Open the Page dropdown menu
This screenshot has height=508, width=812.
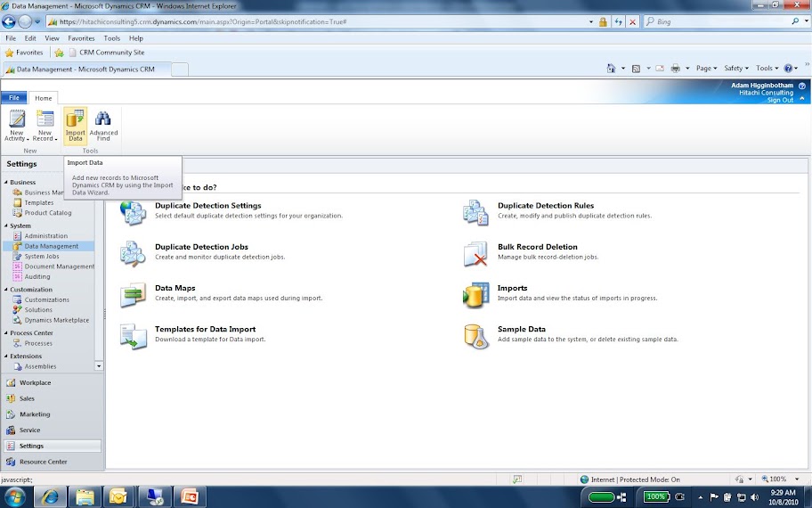pos(706,69)
